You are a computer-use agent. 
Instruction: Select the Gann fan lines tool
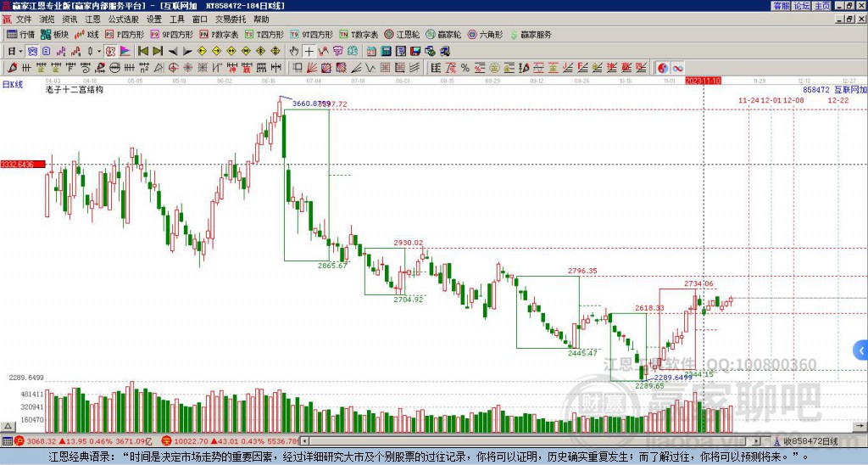click(312, 68)
